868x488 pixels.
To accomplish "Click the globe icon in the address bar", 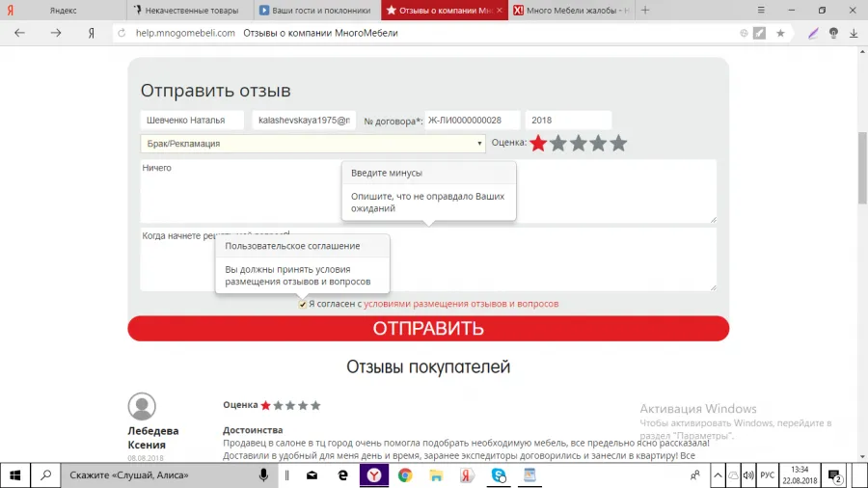I will (744, 33).
